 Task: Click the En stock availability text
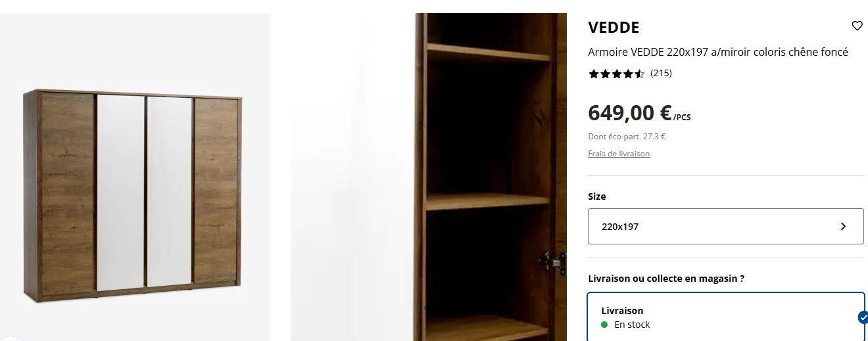pyautogui.click(x=632, y=325)
